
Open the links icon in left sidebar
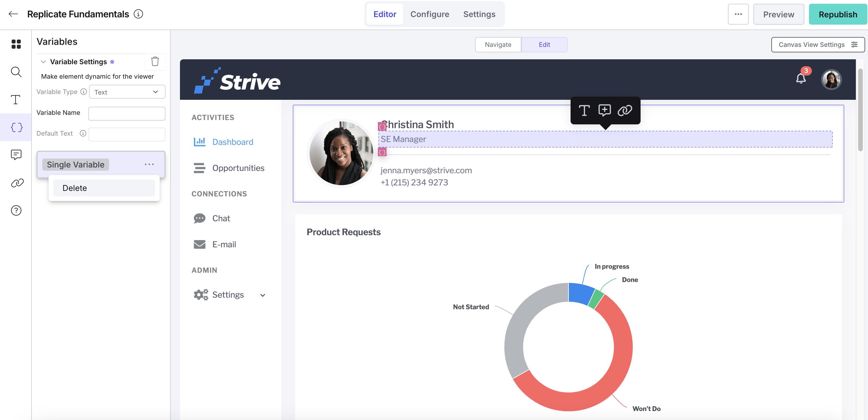(x=17, y=183)
